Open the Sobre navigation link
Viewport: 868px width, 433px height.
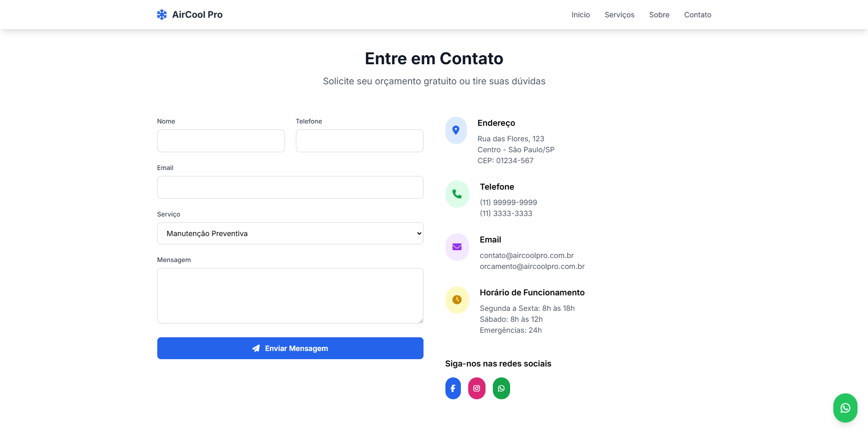659,15
